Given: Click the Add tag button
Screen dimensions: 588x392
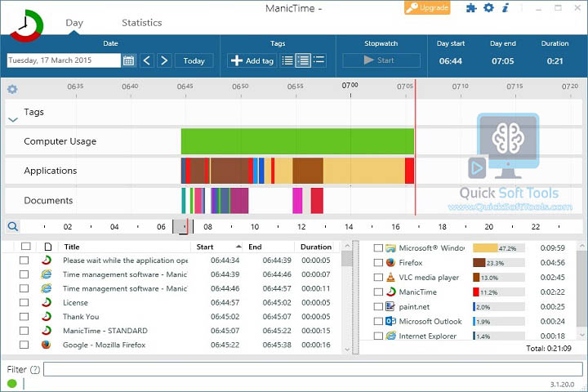Looking at the screenshot, I should pyautogui.click(x=252, y=60).
